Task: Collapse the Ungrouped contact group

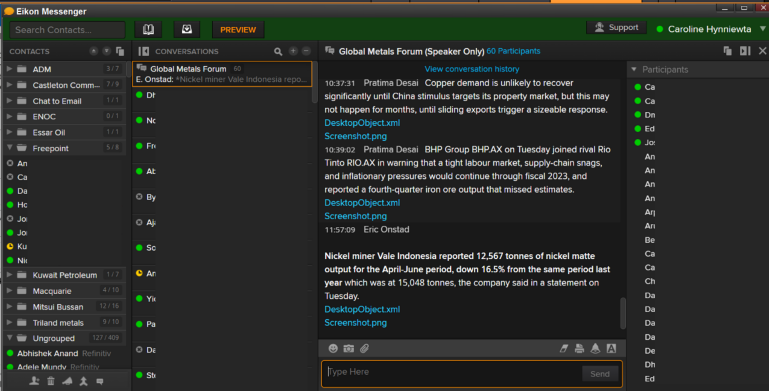Action: click(9, 338)
